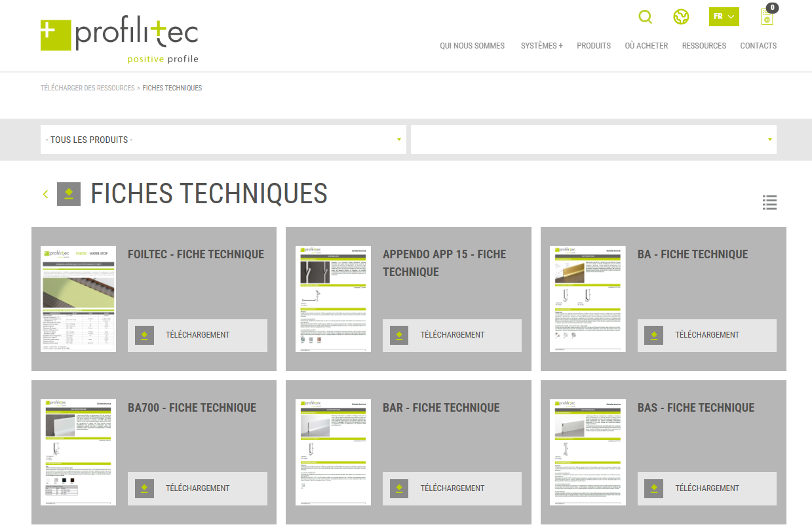812x531 pixels.
Task: Open the Tous les produits dropdown
Action: click(x=223, y=140)
